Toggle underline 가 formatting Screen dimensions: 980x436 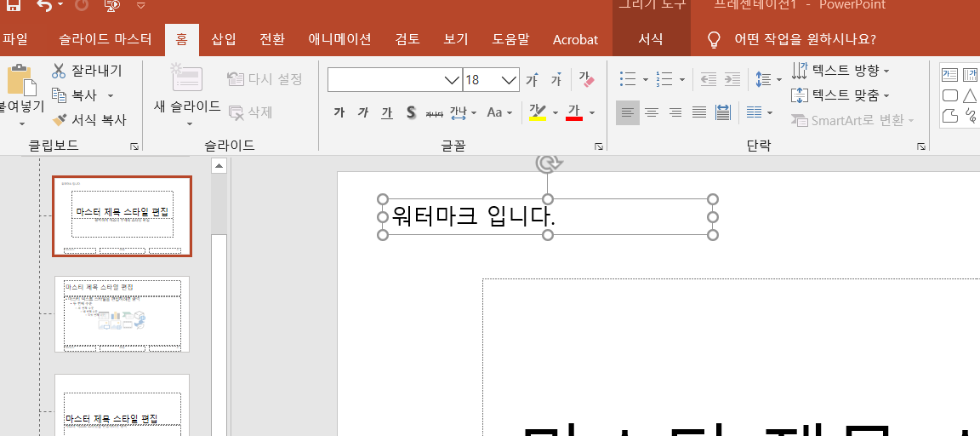coord(387,112)
